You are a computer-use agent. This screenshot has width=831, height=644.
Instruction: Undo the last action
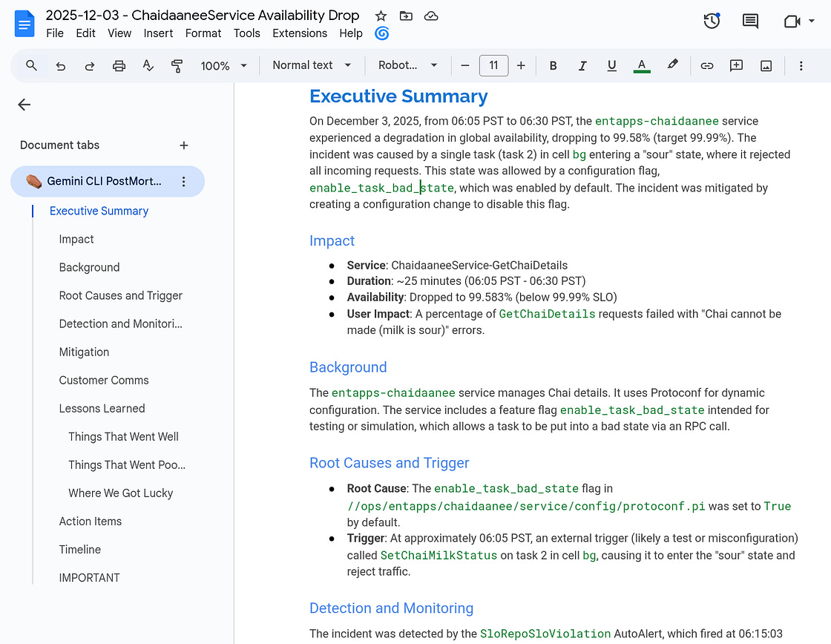(61, 66)
